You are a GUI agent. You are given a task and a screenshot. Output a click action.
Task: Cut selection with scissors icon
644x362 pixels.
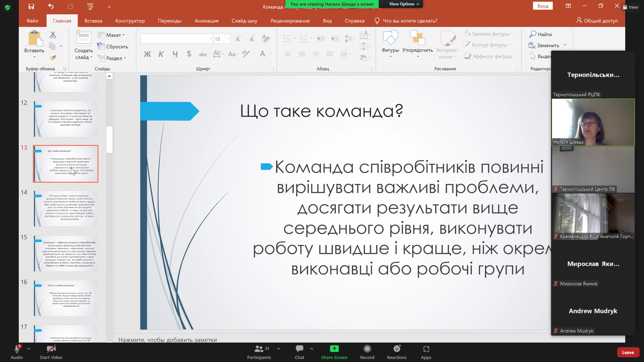click(x=53, y=35)
